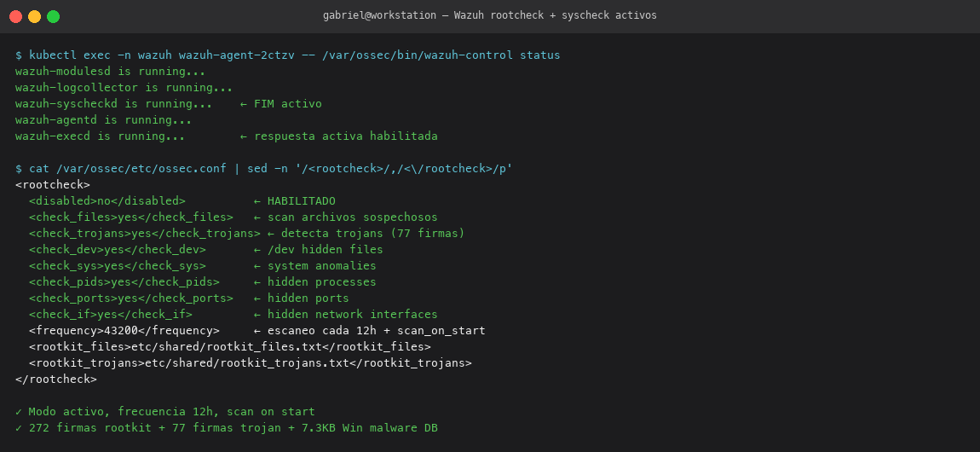Click the '← FIM activo' annotation
The image size is (980, 452).
point(280,104)
